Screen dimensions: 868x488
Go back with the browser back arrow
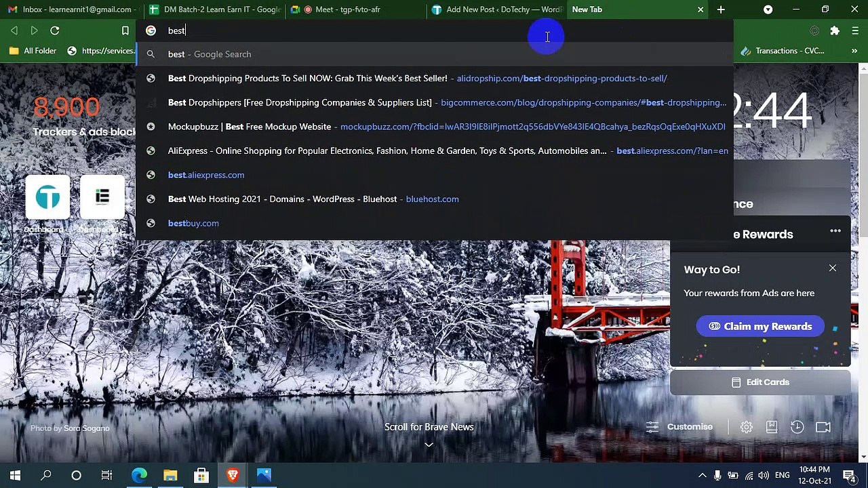pyautogui.click(x=14, y=30)
